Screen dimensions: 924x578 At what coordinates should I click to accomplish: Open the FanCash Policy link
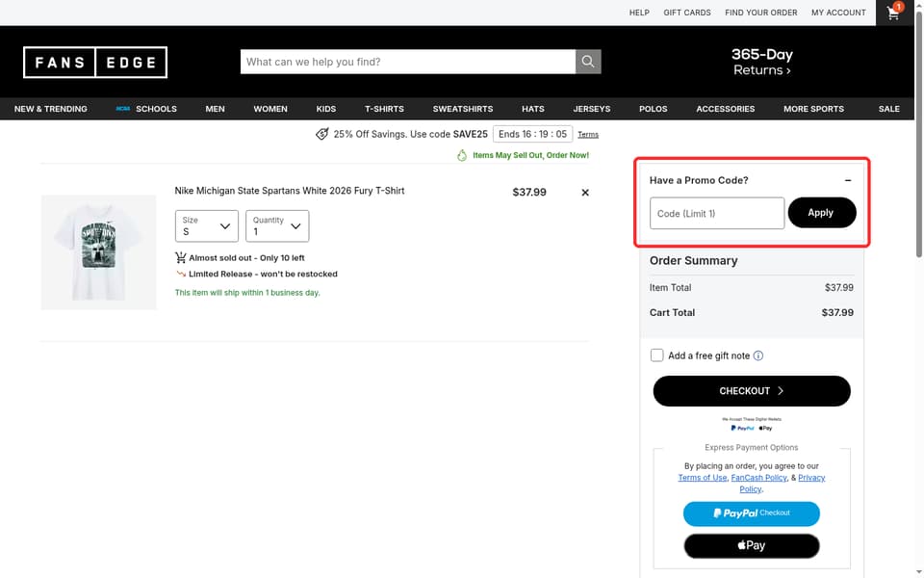click(758, 478)
